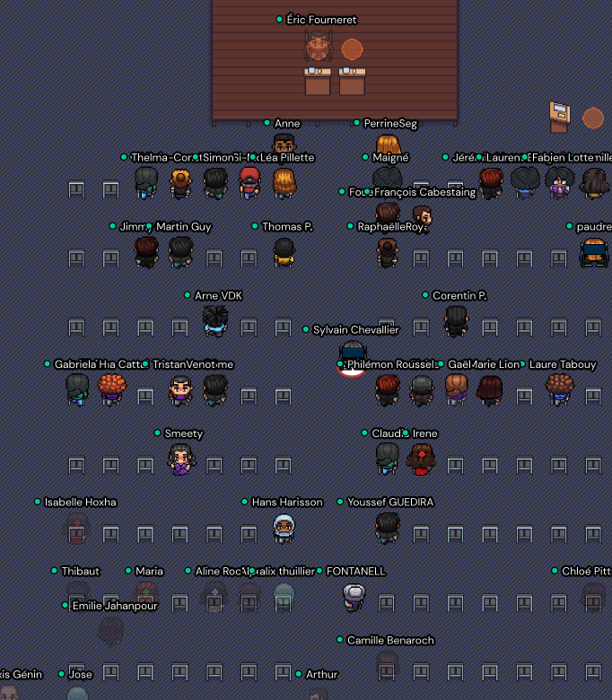Click the 'Thomas P.' name label
612x700 pixels.
click(287, 227)
